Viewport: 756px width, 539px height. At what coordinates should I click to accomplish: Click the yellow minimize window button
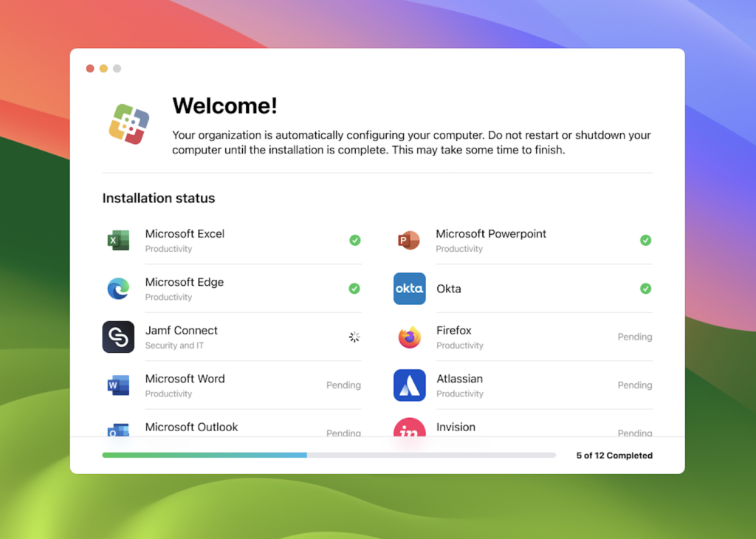(103, 69)
